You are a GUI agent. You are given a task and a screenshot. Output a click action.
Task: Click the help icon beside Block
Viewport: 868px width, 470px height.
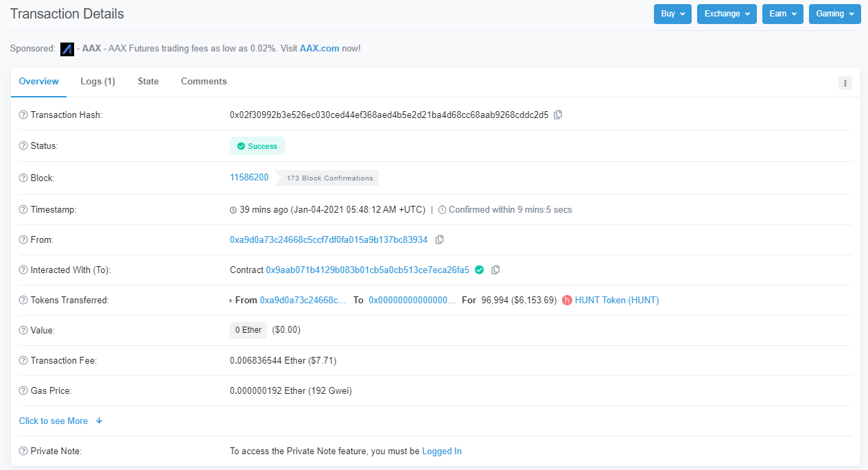[23, 178]
